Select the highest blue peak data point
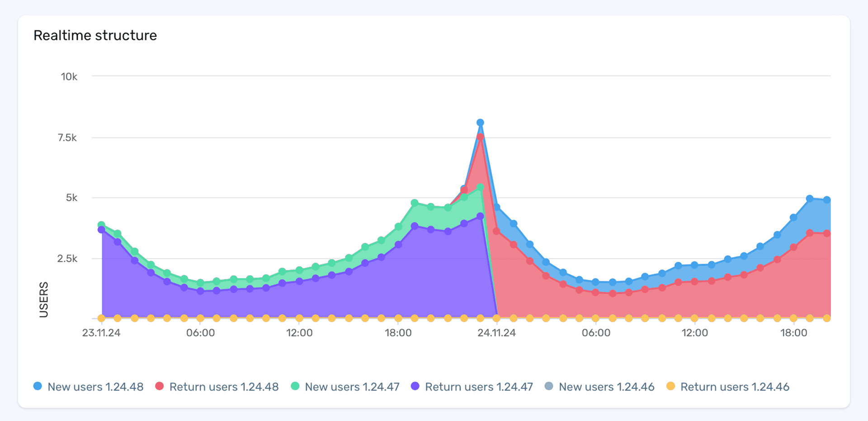 [x=480, y=122]
